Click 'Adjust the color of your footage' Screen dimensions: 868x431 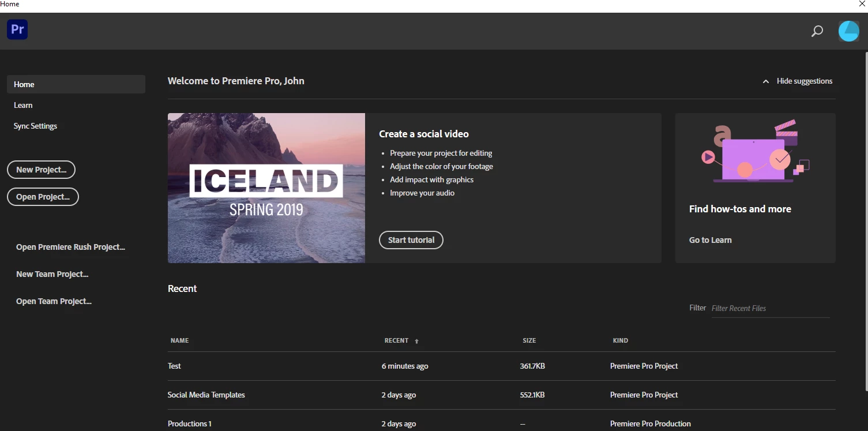(441, 166)
